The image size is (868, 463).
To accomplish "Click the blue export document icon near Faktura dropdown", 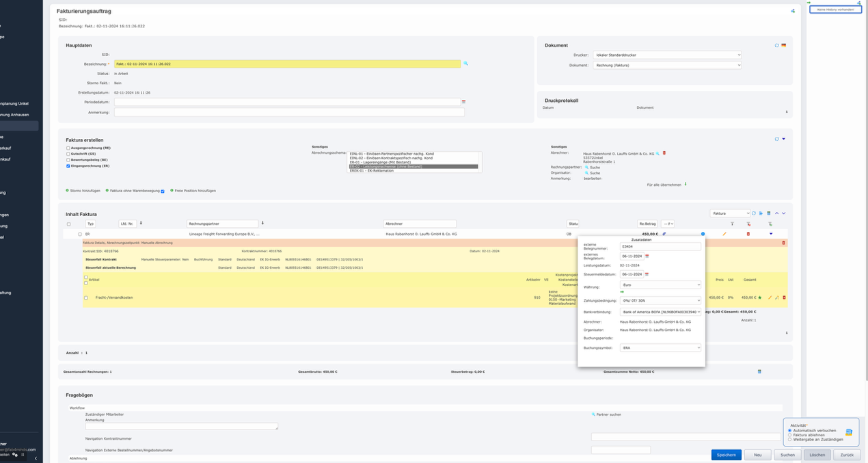I will coord(760,213).
